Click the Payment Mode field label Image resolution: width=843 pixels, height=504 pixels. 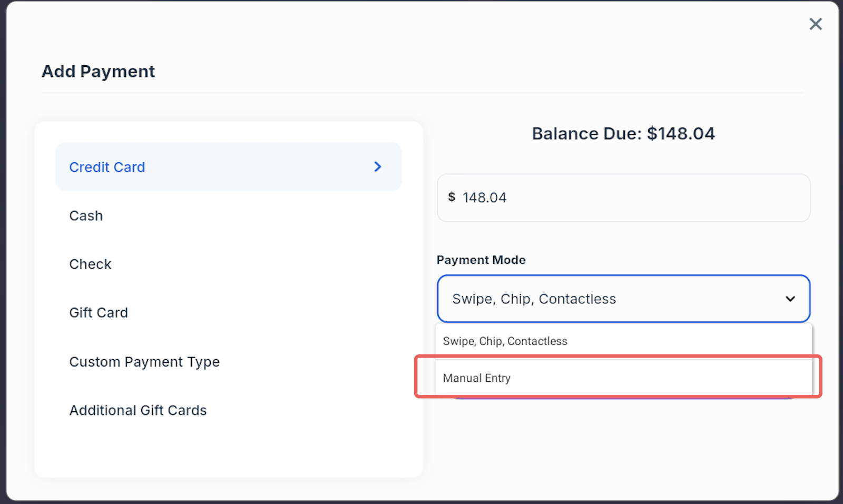[x=481, y=260]
